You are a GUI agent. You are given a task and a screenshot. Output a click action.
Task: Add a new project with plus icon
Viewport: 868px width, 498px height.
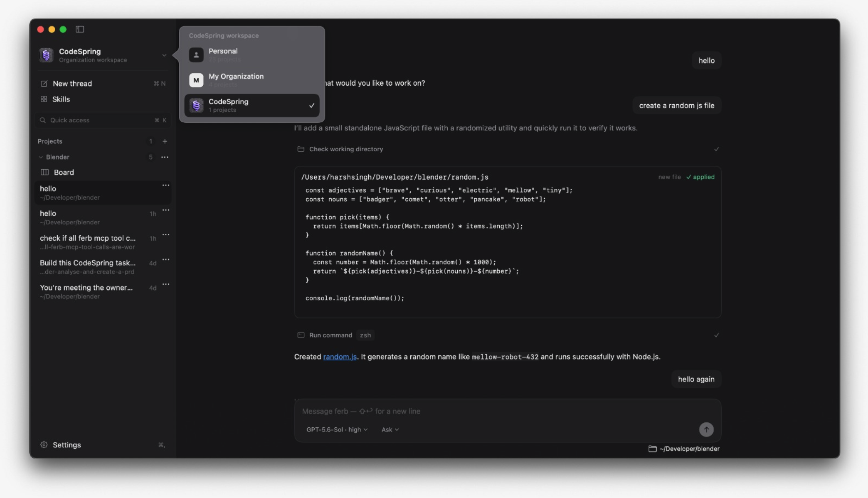[x=165, y=141]
